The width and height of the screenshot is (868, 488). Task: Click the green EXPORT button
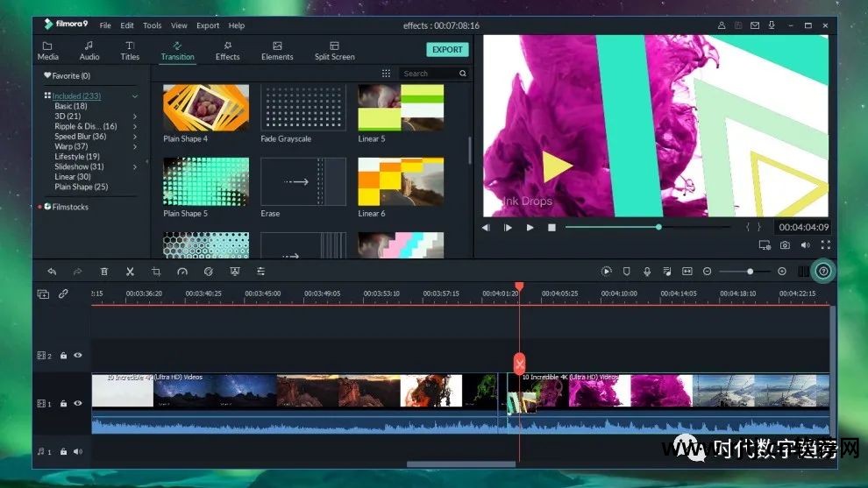click(x=447, y=50)
